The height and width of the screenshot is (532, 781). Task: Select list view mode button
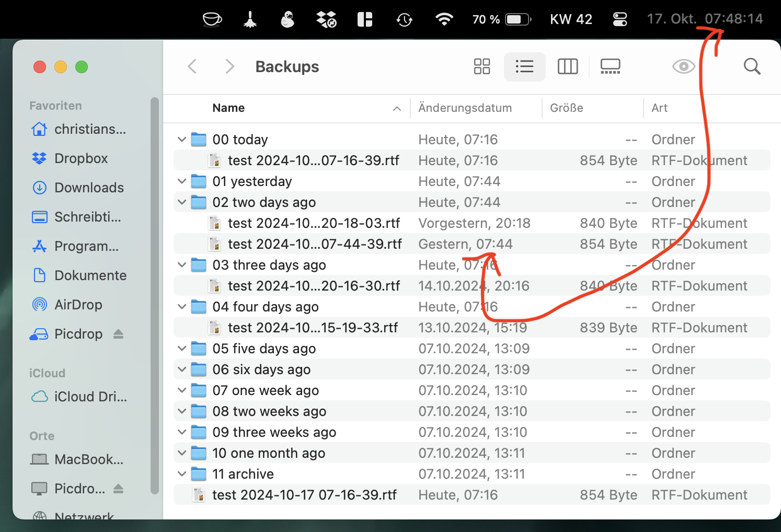[x=524, y=66]
